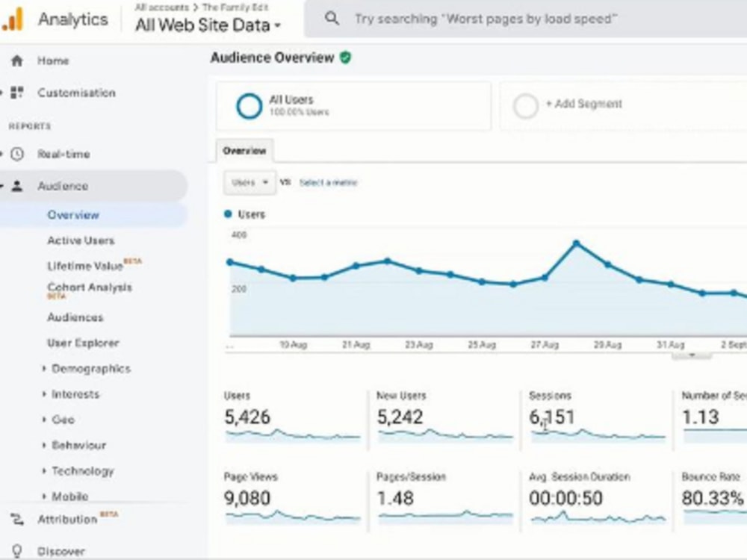Screen dimensions: 747x560
Task: Collapse the Audience menu arrow
Action: click(2, 186)
